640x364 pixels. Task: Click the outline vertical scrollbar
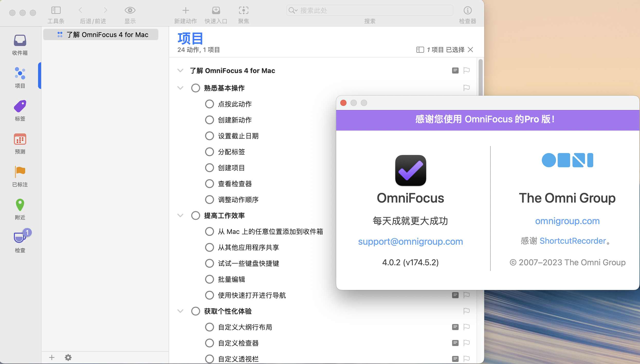point(480,77)
